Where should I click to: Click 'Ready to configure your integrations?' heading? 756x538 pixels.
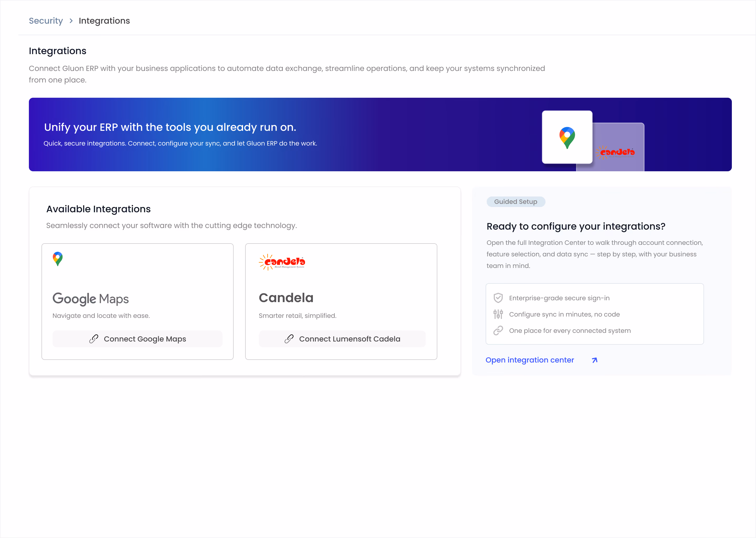point(576,226)
